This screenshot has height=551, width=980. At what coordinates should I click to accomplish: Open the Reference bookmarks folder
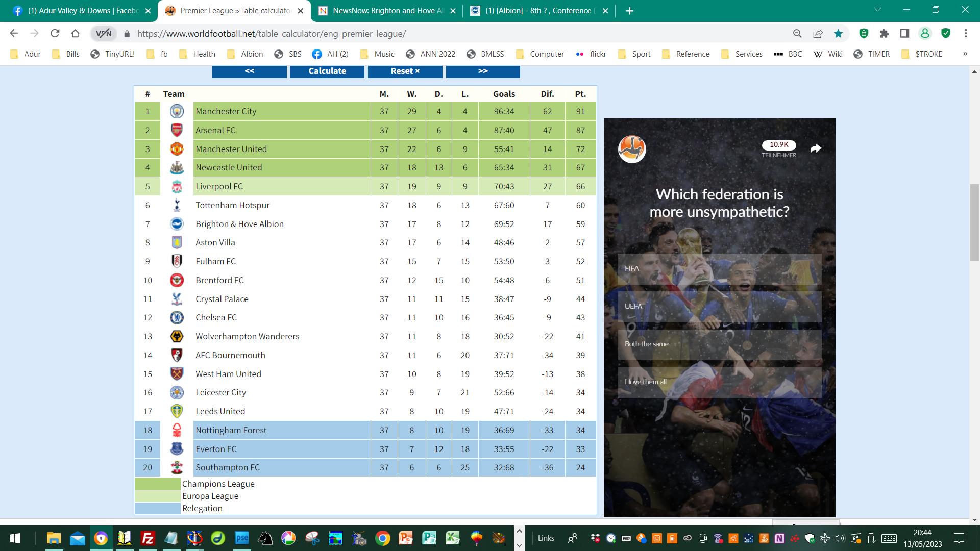(x=685, y=54)
